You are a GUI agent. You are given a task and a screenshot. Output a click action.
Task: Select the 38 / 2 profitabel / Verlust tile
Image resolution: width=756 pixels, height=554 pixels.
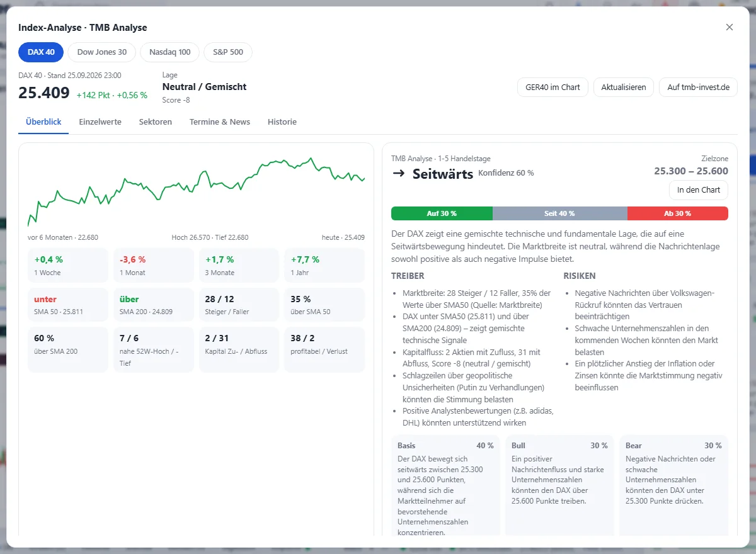click(x=324, y=349)
